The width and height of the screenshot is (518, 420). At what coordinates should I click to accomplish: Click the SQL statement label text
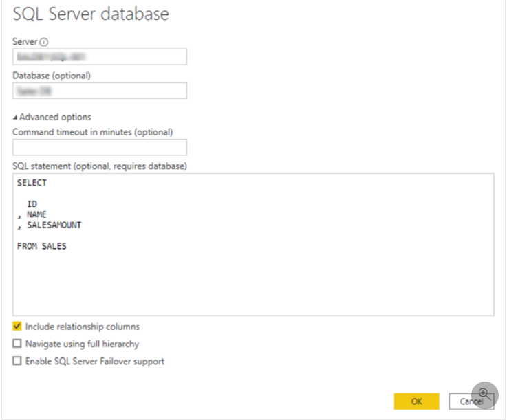[x=100, y=166]
